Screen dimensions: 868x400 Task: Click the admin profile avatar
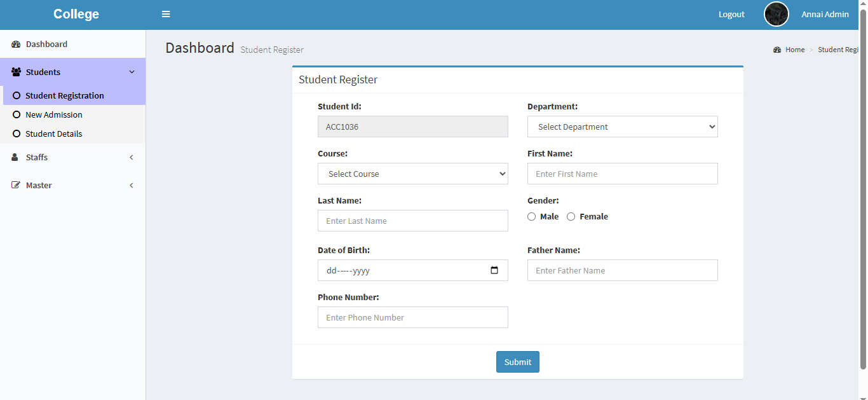(x=776, y=14)
